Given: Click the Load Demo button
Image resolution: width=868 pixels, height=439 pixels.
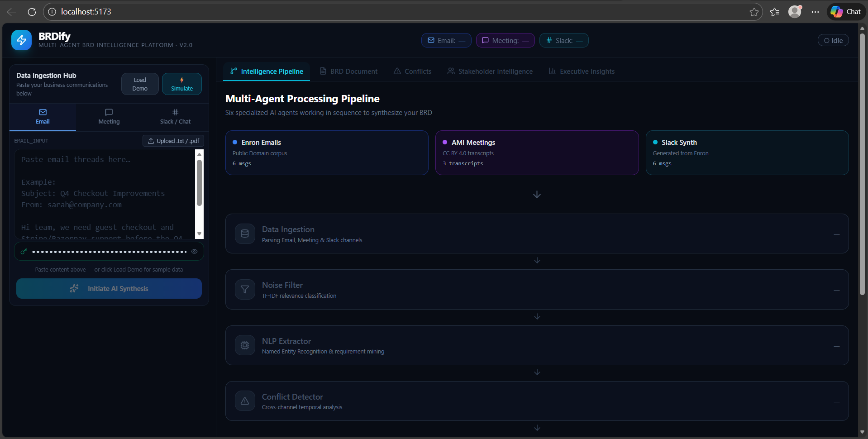Looking at the screenshot, I should (x=139, y=84).
